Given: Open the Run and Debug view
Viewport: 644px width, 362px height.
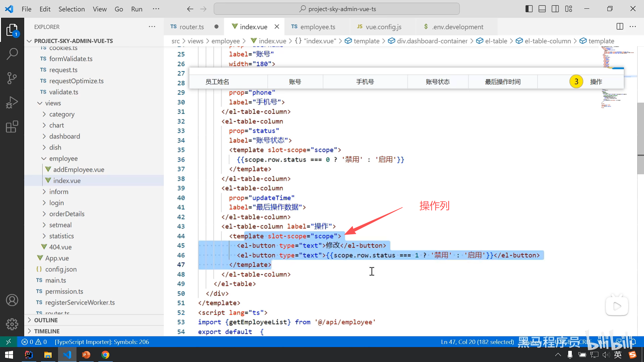Looking at the screenshot, I should pos(12,103).
